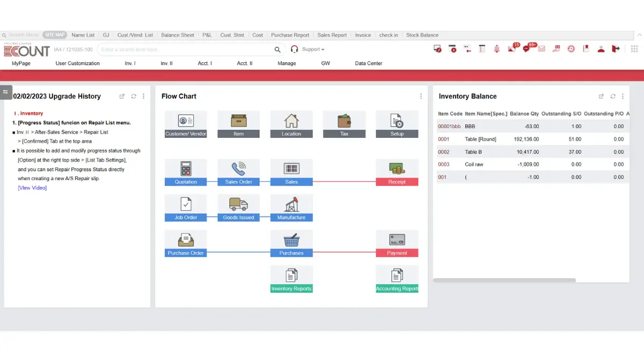Open the chat messages icon with badge 99+
Viewport: 644px width, 362px height.
click(527, 49)
